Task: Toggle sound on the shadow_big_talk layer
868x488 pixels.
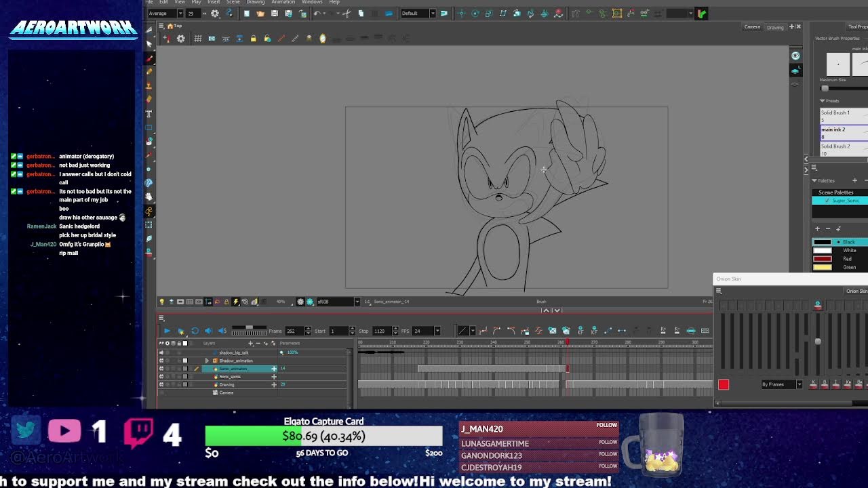Action: pyautogui.click(x=161, y=352)
